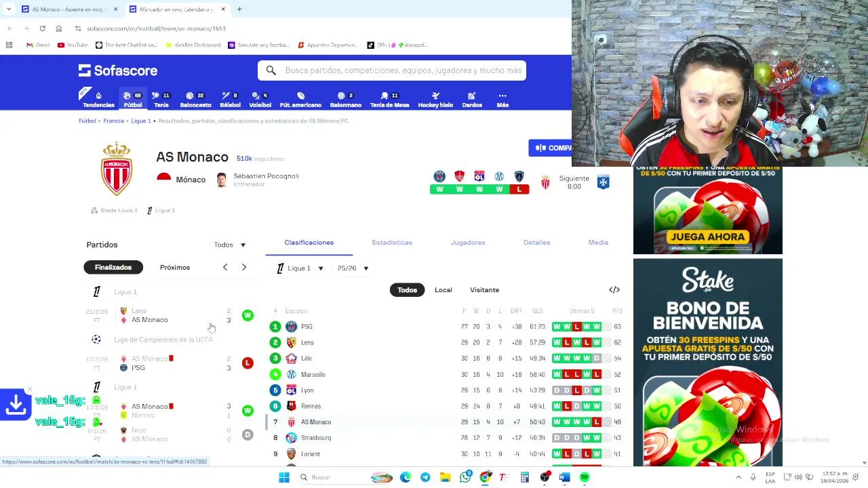Open the Ligue 1 competition dropdown
Image resolution: width=868 pixels, height=488 pixels.
300,268
